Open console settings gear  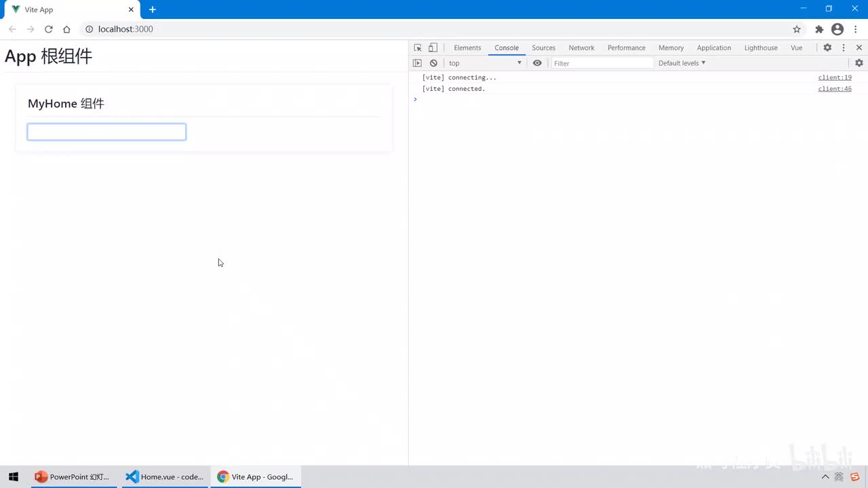point(859,63)
